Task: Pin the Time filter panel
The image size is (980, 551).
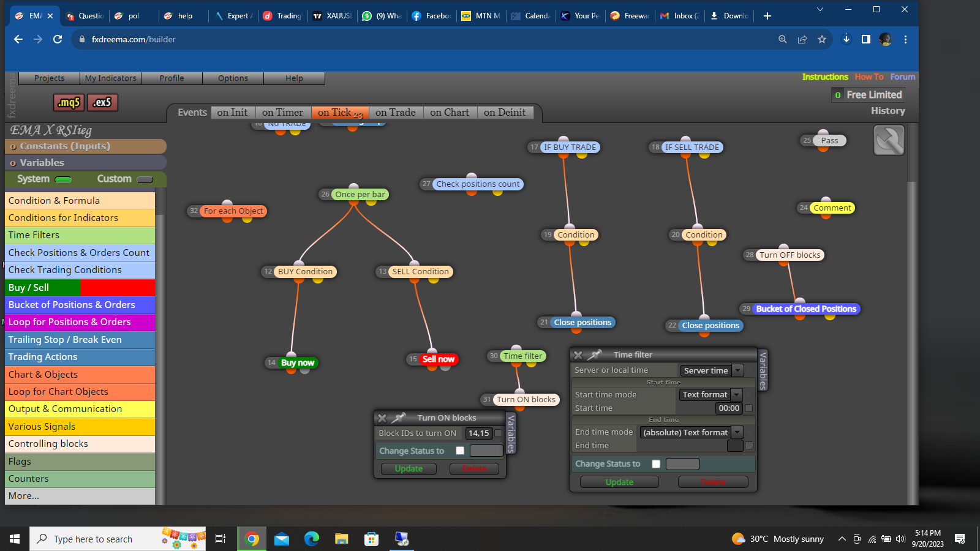Action: pyautogui.click(x=595, y=355)
